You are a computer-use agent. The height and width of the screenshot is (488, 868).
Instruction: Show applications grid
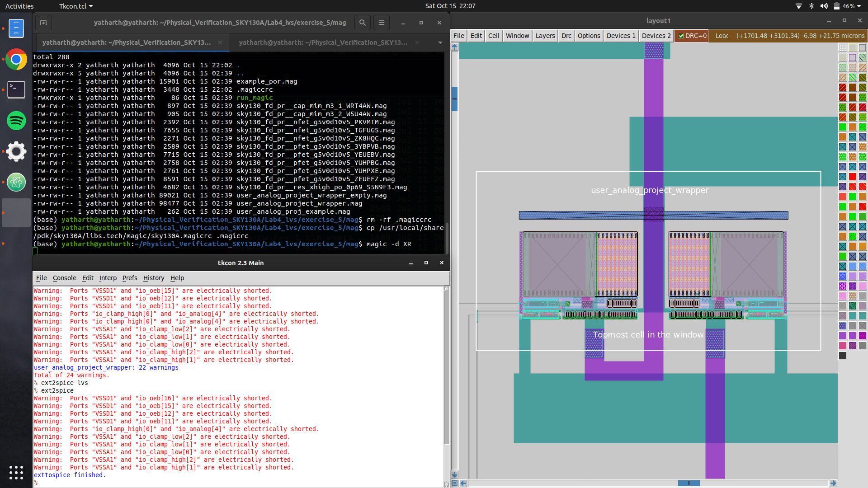tap(16, 472)
